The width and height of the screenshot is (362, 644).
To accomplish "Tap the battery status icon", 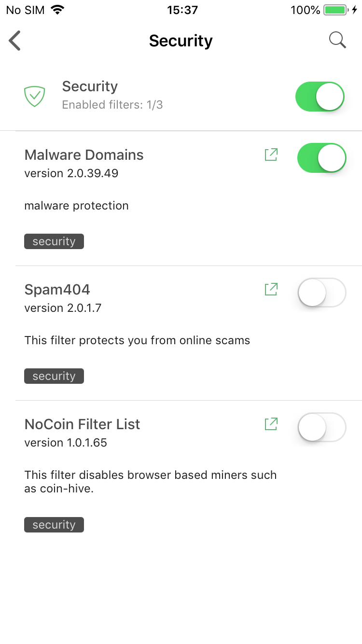I will pos(334,10).
